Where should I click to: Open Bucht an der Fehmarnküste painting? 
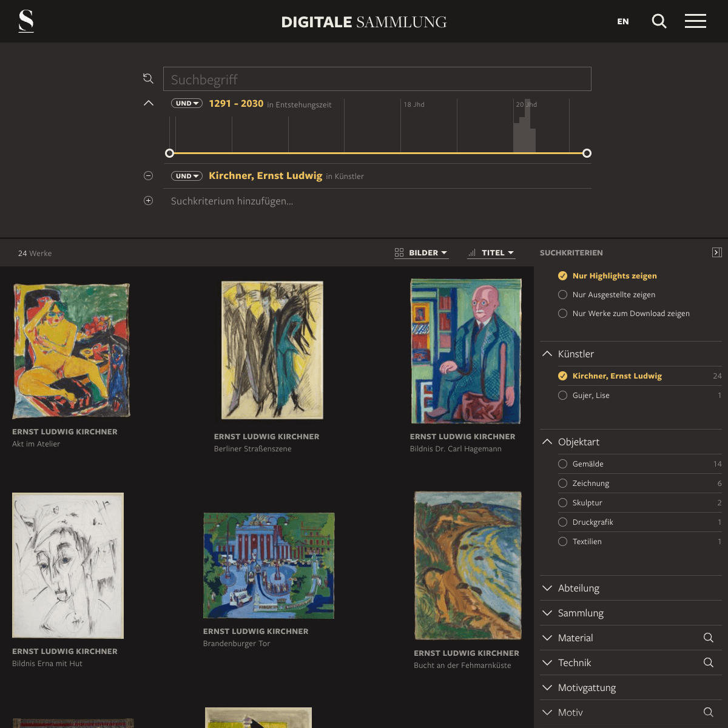pyautogui.click(x=468, y=565)
